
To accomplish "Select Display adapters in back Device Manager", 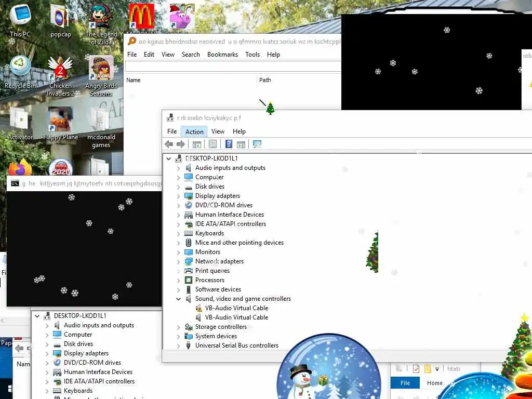I will pyautogui.click(x=86, y=353).
